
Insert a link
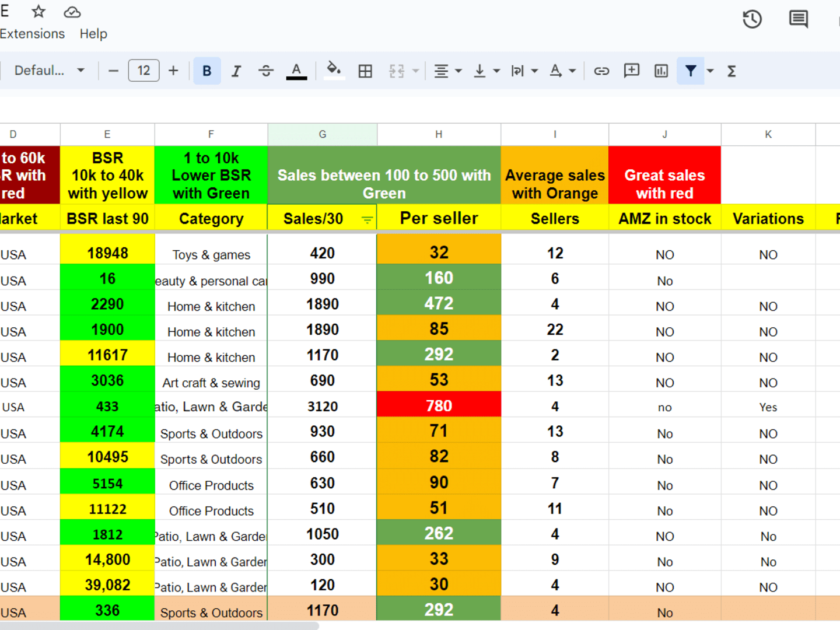pyautogui.click(x=601, y=71)
